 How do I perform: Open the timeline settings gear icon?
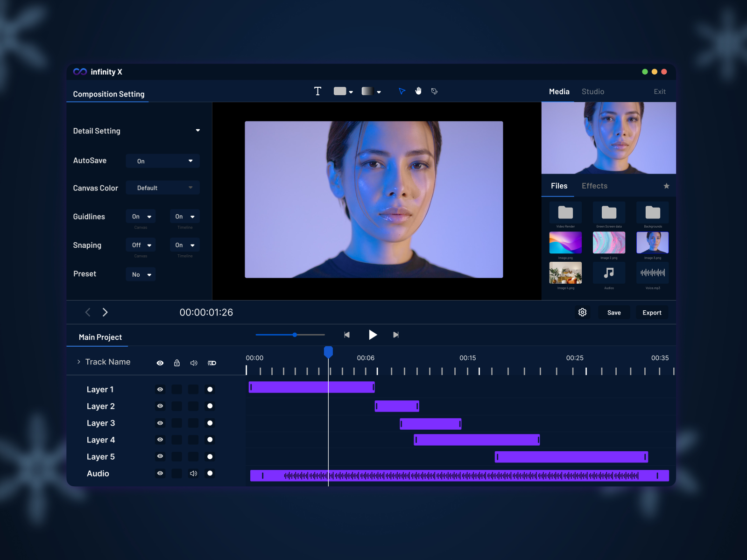(x=582, y=312)
